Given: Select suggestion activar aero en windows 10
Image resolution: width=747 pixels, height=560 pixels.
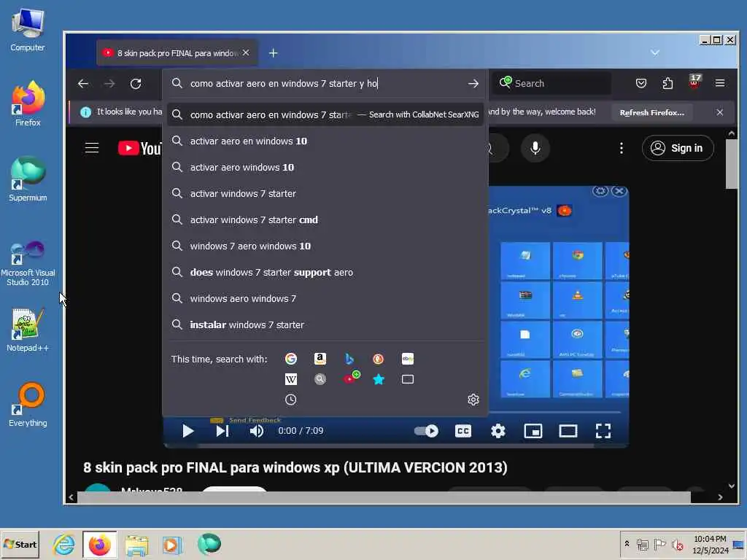Looking at the screenshot, I should click(x=325, y=141).
